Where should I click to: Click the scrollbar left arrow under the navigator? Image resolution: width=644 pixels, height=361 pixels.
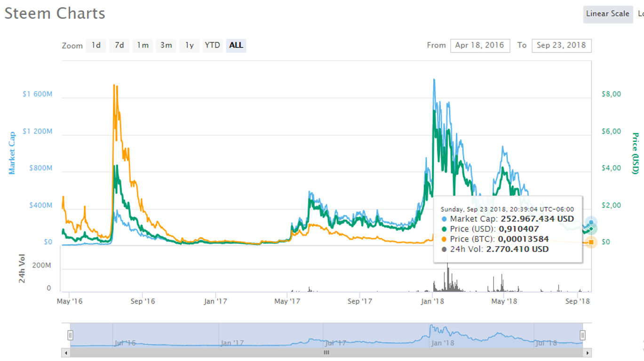[66, 353]
